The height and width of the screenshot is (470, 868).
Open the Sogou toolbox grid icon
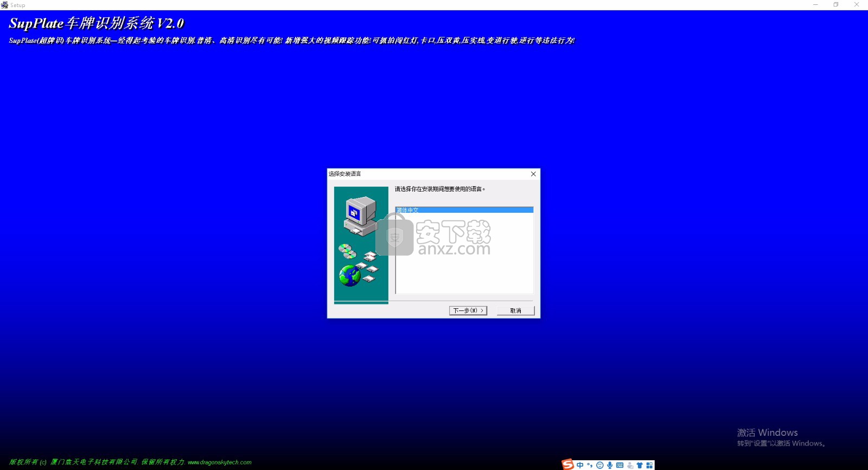pyautogui.click(x=649, y=465)
